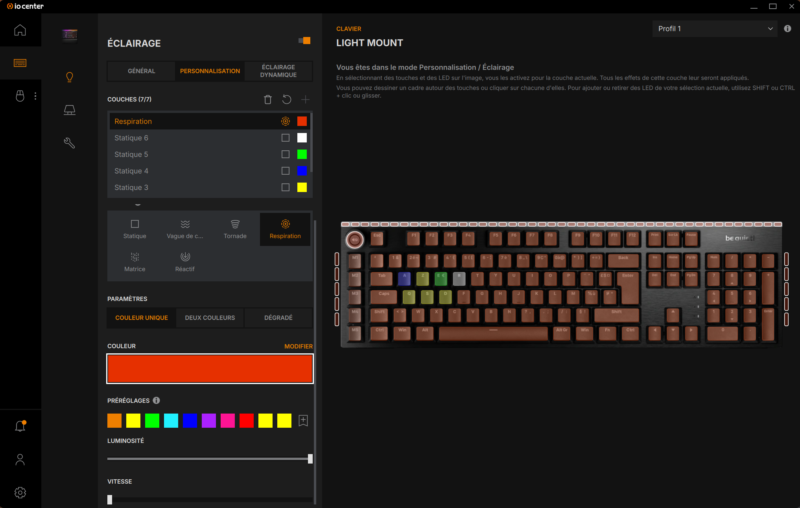Expand layer list with small chevron
The width and height of the screenshot is (800, 508).
pyautogui.click(x=138, y=205)
